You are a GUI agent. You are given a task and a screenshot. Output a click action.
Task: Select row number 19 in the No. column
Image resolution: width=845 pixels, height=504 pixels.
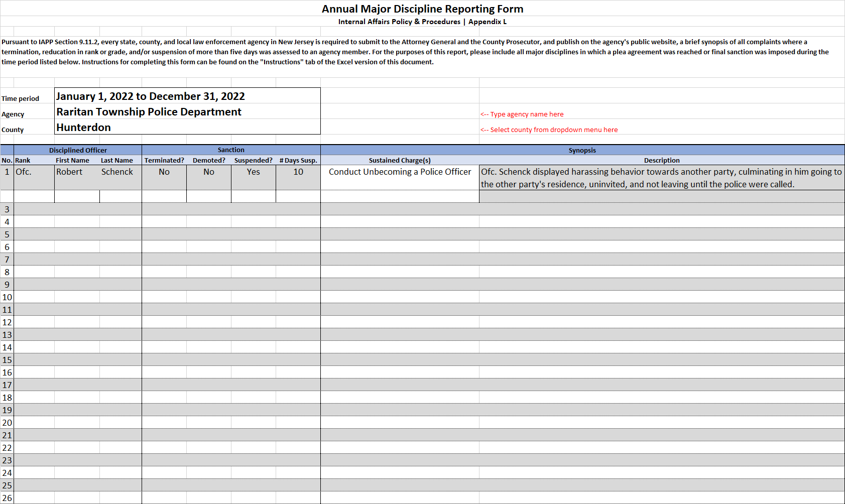[7, 410]
